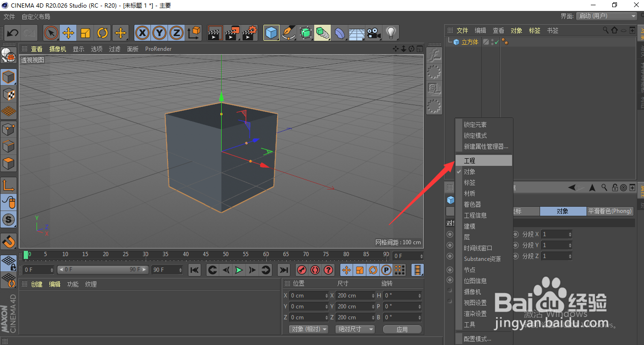Toggle the Parameter keying P button

pos(386,270)
